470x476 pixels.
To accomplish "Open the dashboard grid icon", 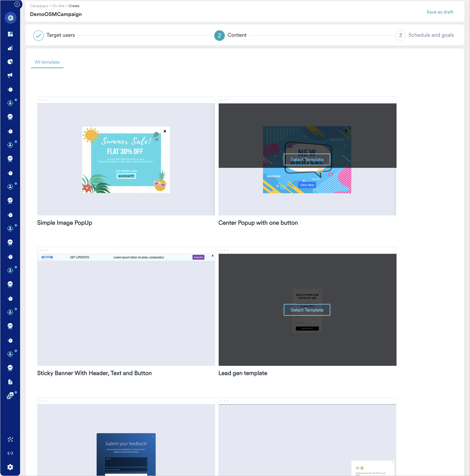I will [10, 34].
